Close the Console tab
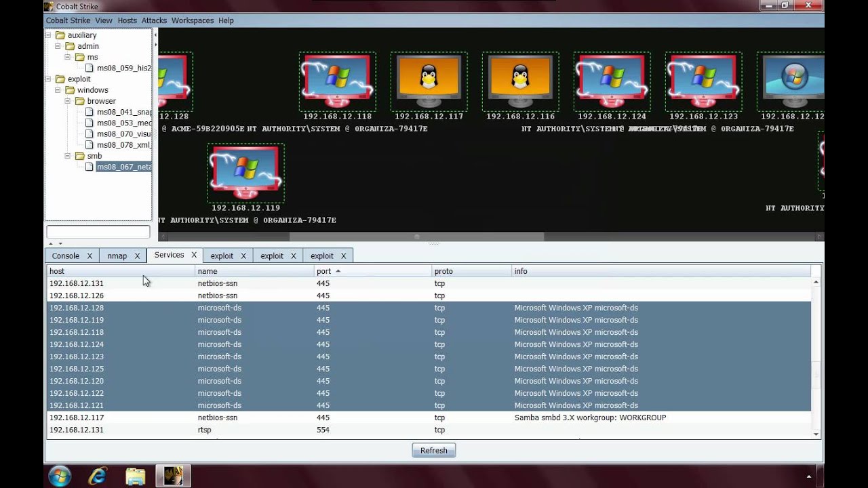The width and height of the screenshot is (868, 488). pyautogui.click(x=90, y=256)
